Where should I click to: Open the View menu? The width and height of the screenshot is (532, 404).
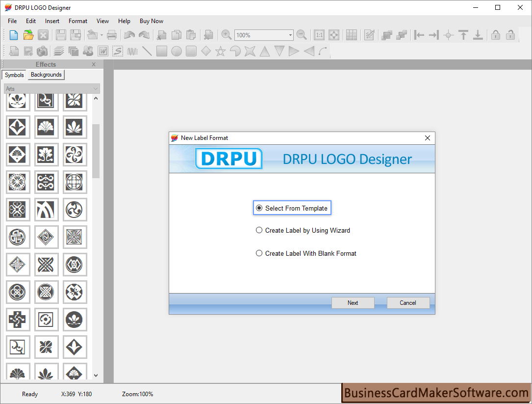tap(103, 21)
